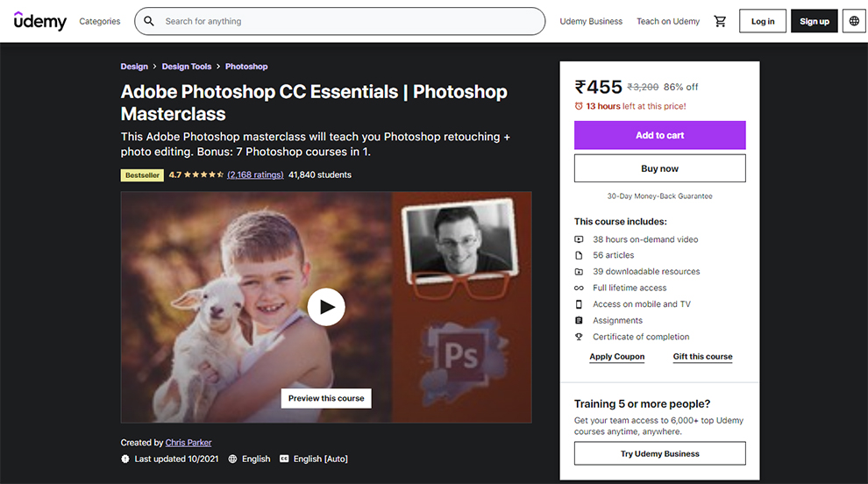Click the alarm clock timer icon

579,106
